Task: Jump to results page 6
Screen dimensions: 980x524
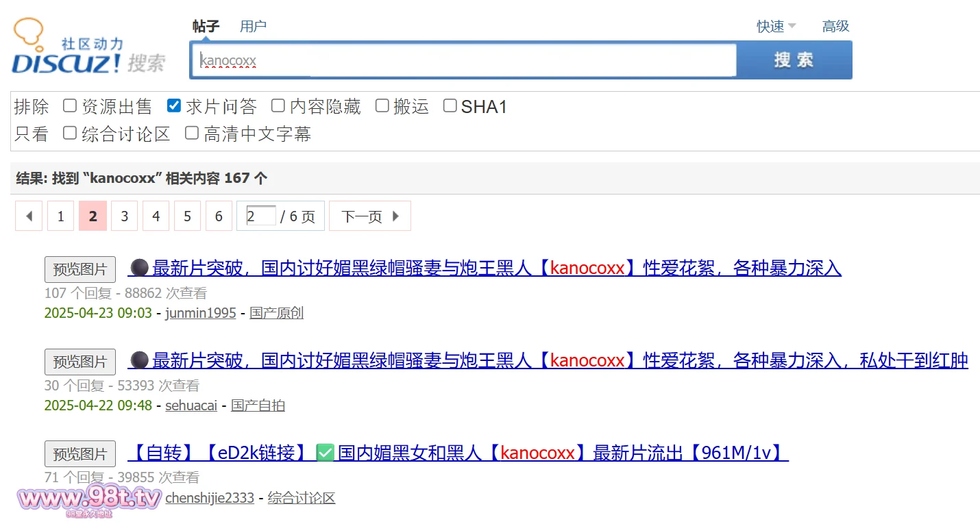Action: click(x=219, y=216)
